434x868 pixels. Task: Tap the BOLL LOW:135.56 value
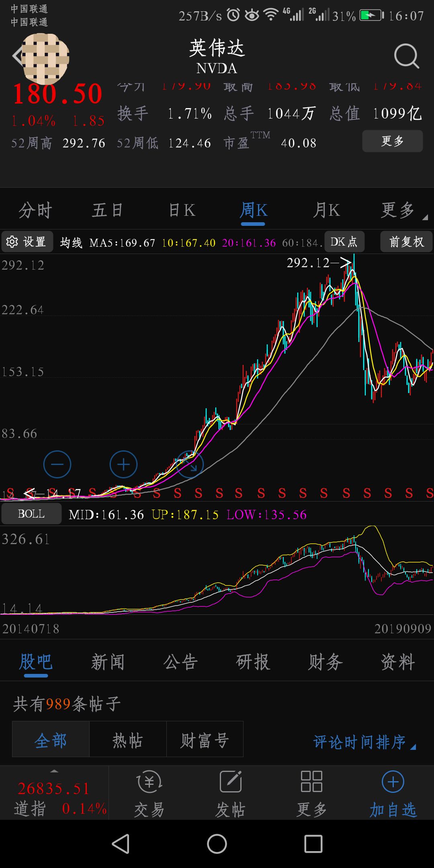coord(267,515)
